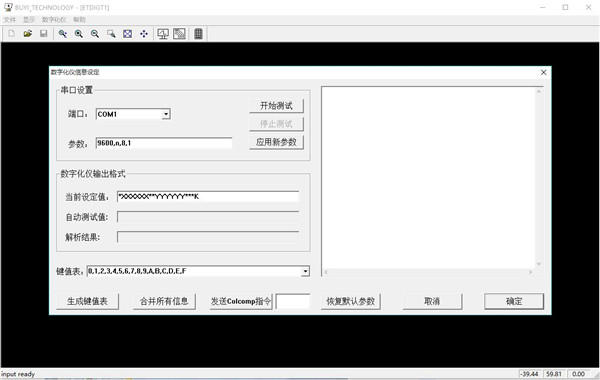This screenshot has height=380, width=600.
Task: Click the fit-to-extents toolbar icon
Action: (127, 34)
